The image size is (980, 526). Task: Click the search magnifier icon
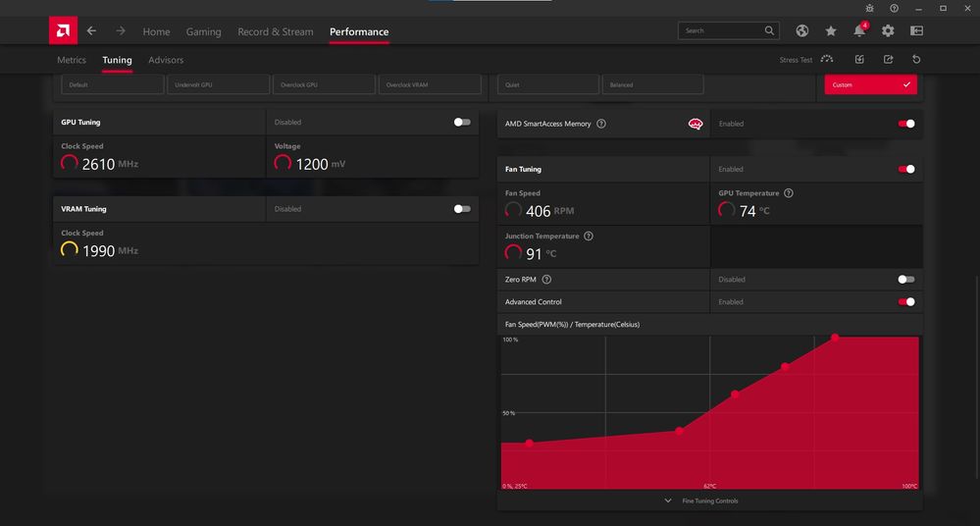pyautogui.click(x=769, y=30)
